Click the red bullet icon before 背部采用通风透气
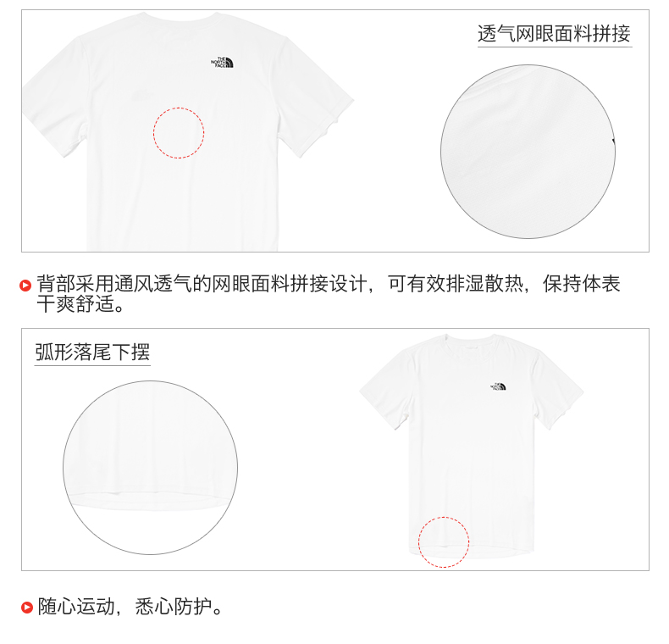This screenshot has width=669, height=644. [x=25, y=286]
